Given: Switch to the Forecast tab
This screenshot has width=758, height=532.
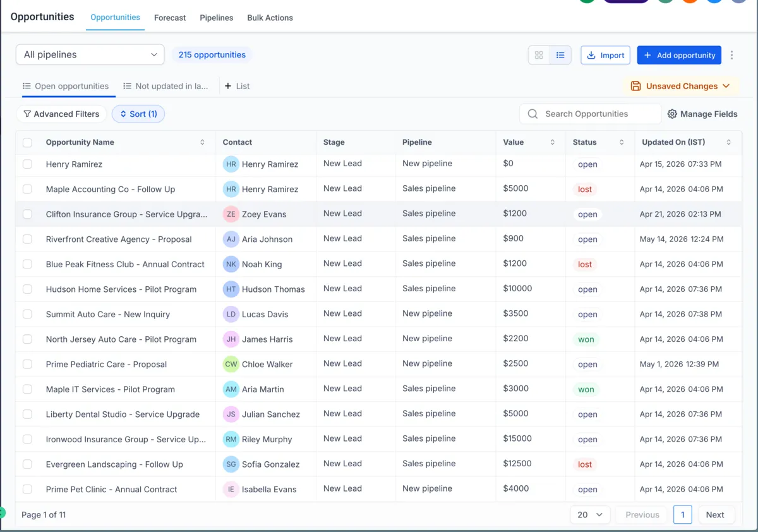Looking at the screenshot, I should click(x=170, y=18).
